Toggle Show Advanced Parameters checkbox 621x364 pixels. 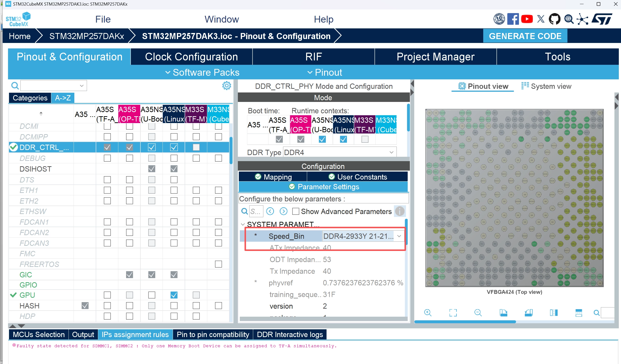(x=295, y=211)
